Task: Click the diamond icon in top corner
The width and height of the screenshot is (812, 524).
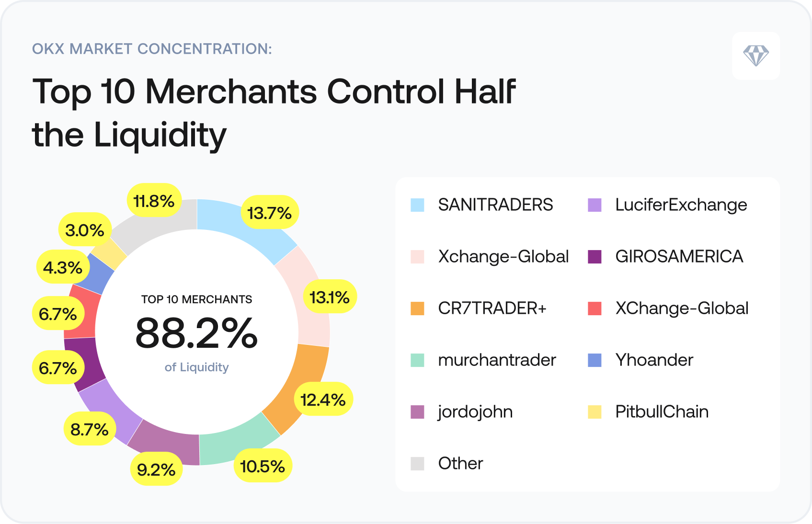Action: tap(755, 56)
